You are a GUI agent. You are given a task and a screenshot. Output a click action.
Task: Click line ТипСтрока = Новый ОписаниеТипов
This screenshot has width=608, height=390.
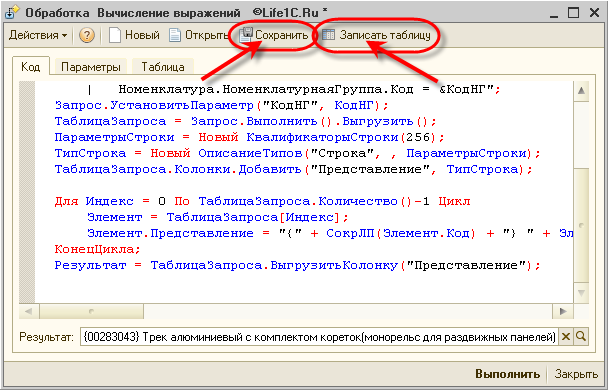297,153
